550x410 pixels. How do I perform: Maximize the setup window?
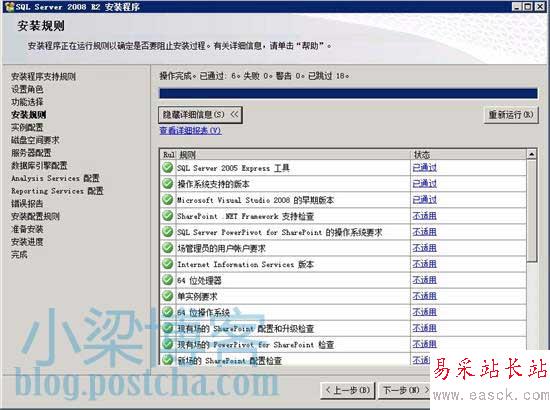tap(528, 7)
